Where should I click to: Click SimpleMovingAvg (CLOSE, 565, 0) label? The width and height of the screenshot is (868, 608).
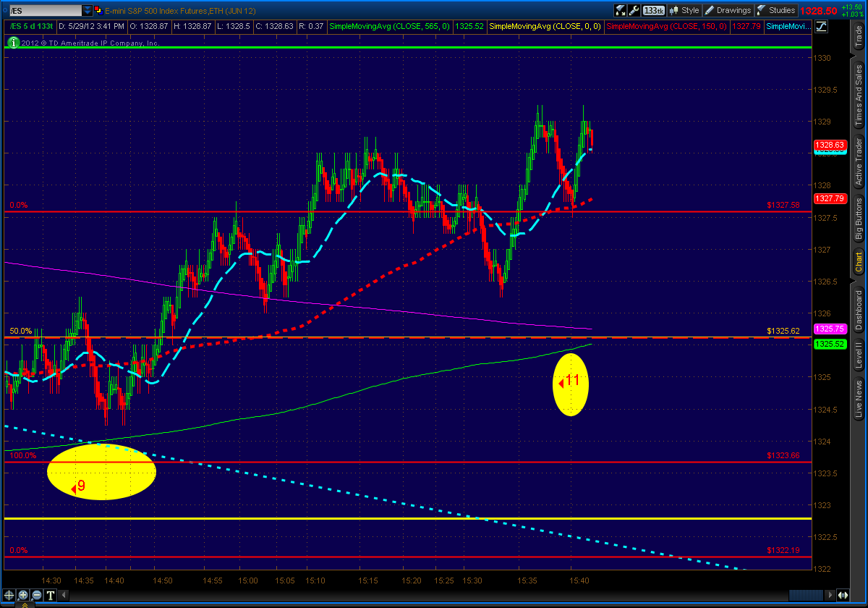coord(389,26)
